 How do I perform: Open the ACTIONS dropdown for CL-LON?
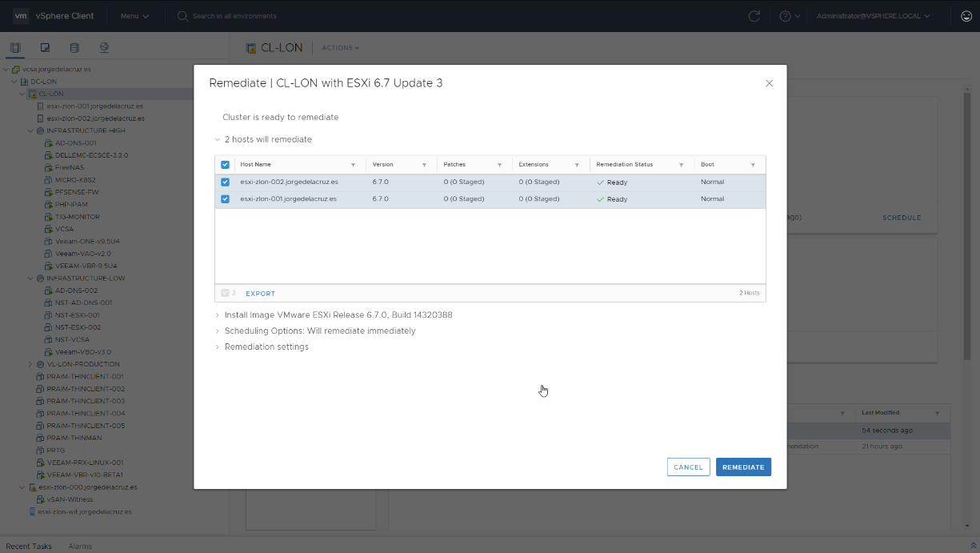(x=340, y=48)
